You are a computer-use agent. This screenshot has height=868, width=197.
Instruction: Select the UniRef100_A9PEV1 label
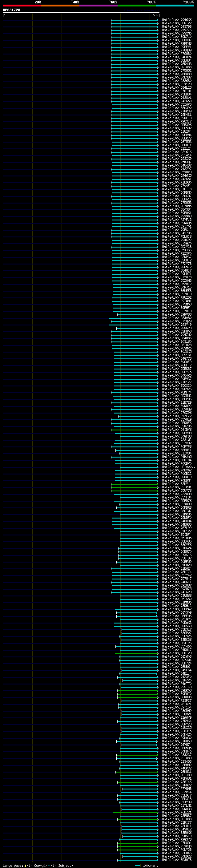177,47
